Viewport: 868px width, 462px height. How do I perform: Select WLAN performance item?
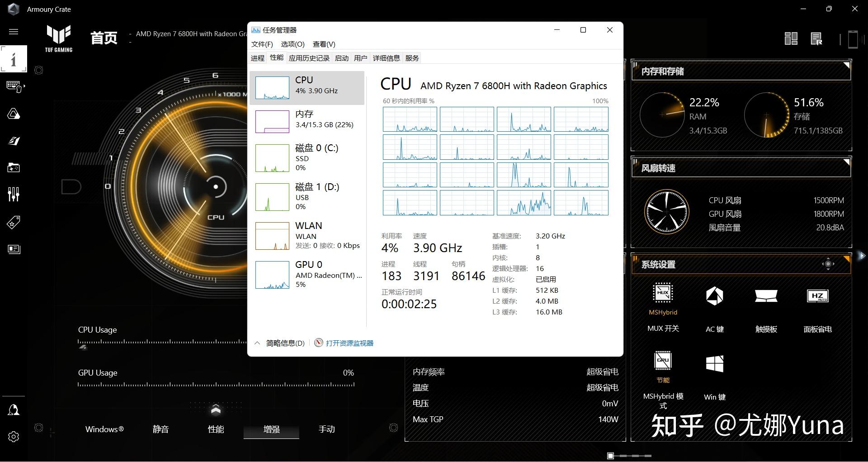point(307,235)
